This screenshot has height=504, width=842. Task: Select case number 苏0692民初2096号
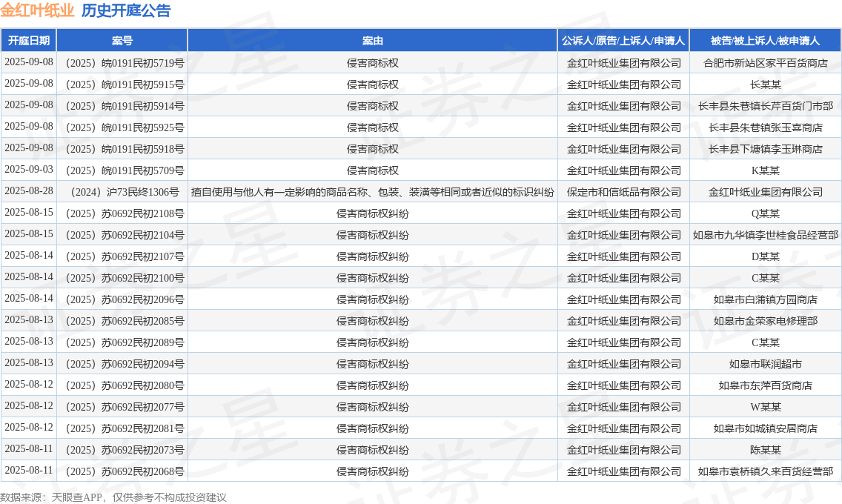tap(125, 299)
